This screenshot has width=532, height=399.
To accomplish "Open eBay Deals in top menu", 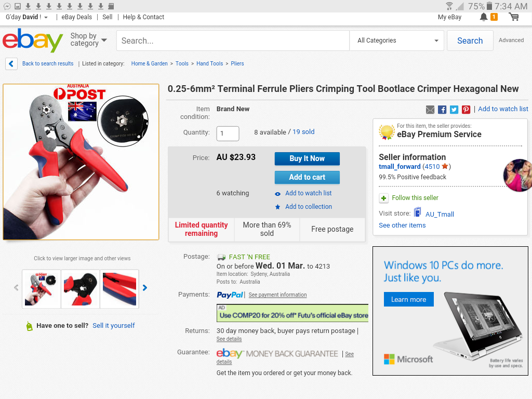I will coord(76,17).
